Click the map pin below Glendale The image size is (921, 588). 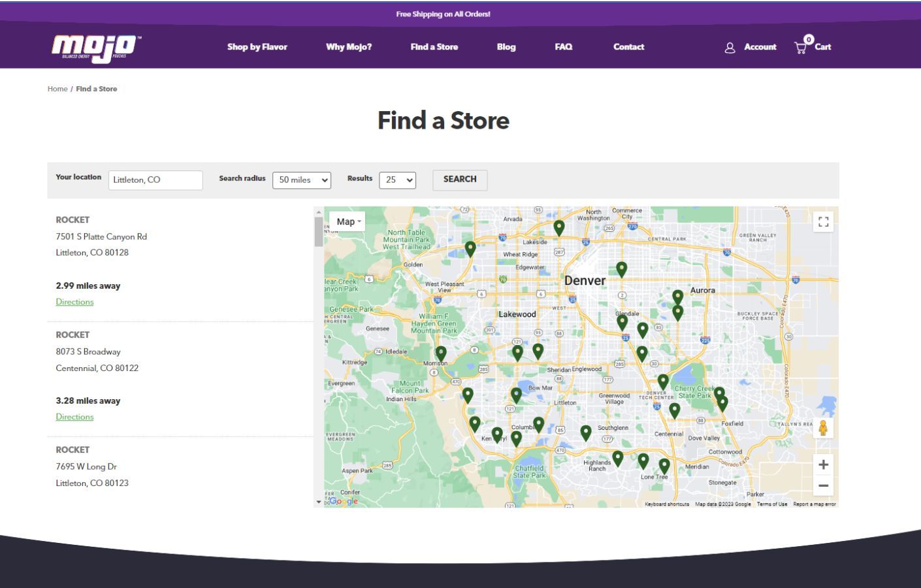pos(622,322)
